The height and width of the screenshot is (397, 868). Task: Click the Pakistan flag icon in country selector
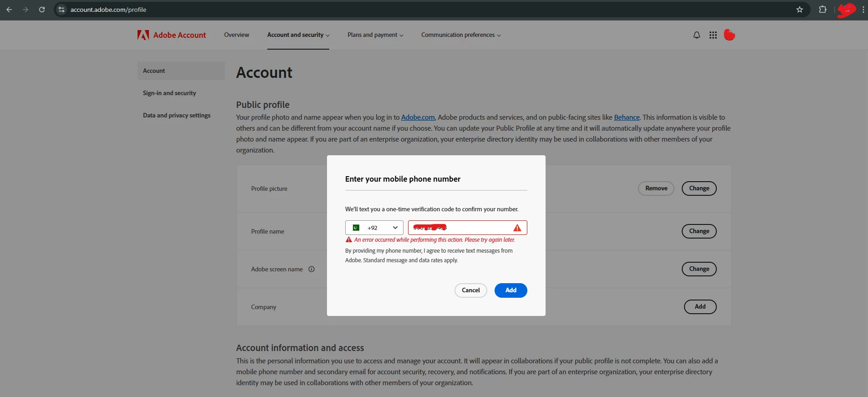tap(356, 228)
